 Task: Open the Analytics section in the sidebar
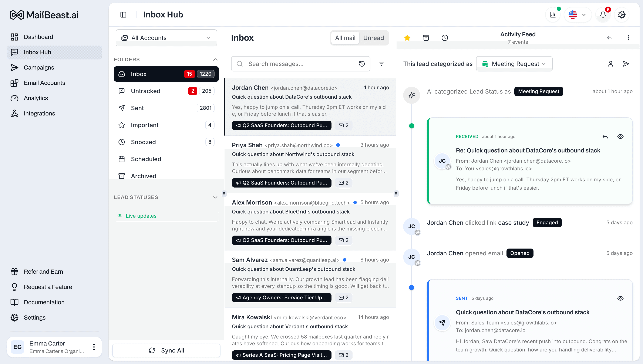pyautogui.click(x=36, y=98)
